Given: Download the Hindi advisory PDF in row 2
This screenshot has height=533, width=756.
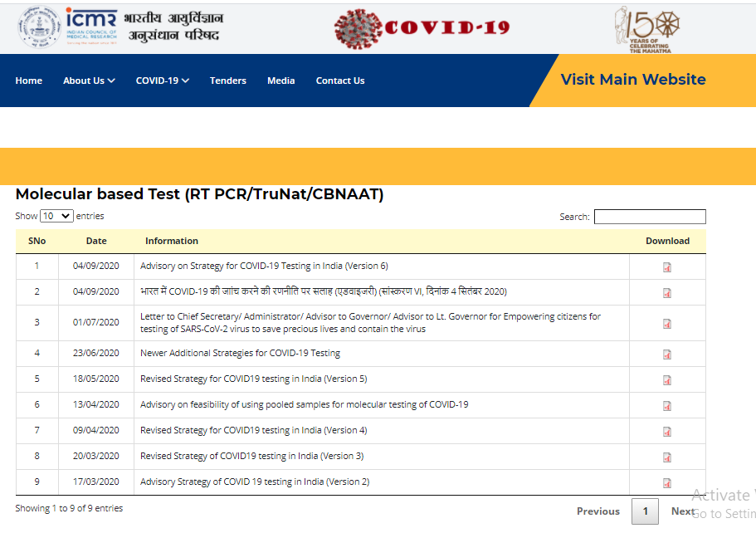Looking at the screenshot, I should point(667,293).
